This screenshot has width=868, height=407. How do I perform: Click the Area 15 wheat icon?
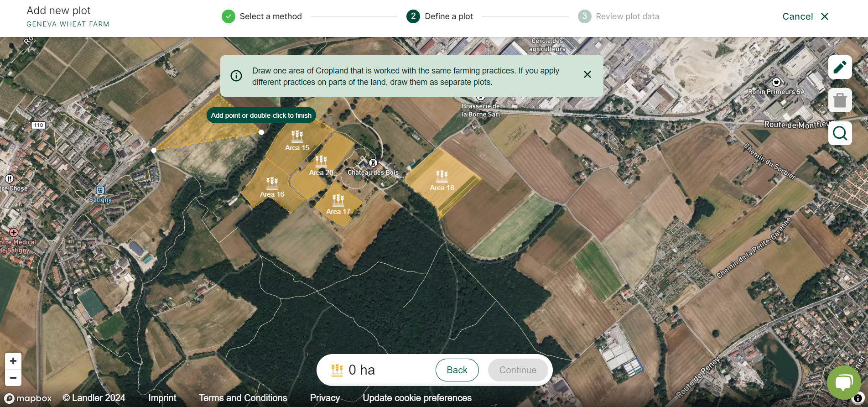[297, 136]
